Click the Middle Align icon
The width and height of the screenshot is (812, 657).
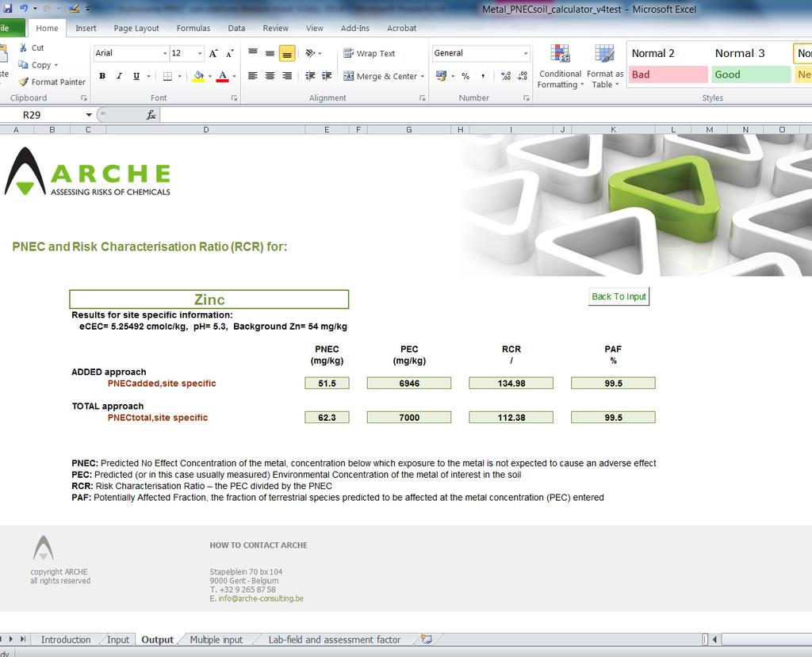coord(270,53)
